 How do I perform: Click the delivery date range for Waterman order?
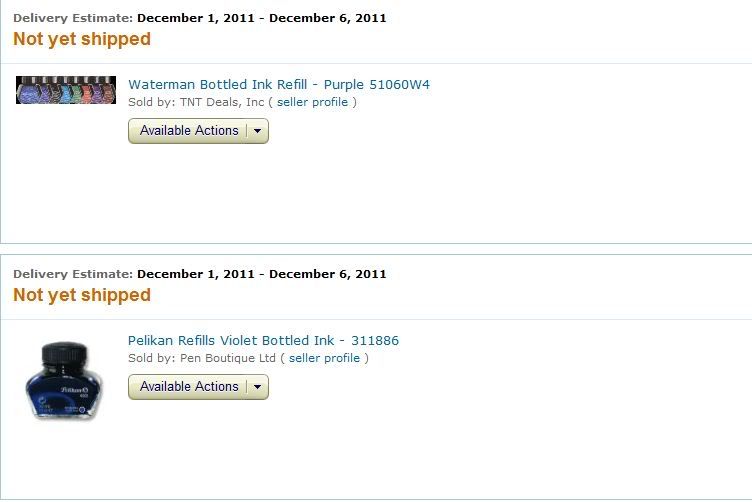coord(261,18)
